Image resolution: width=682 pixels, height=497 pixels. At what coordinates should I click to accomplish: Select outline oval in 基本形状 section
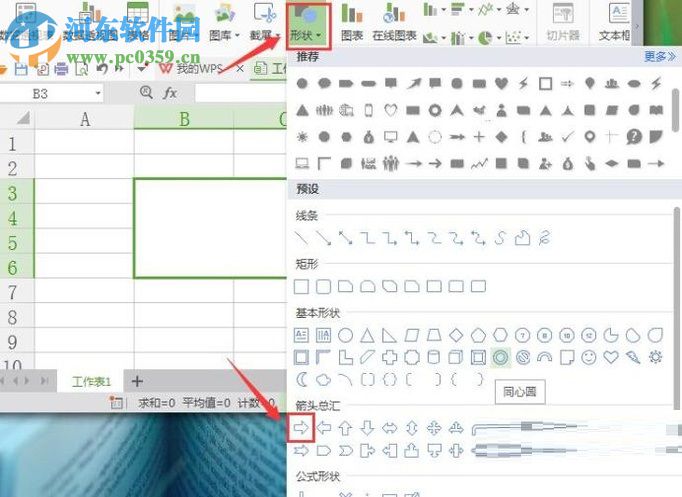(x=345, y=335)
